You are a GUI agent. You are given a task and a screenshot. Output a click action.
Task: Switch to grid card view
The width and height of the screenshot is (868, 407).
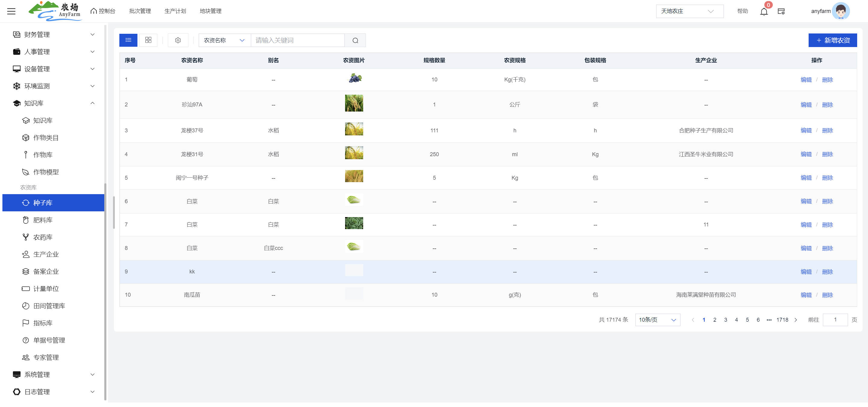click(x=148, y=40)
